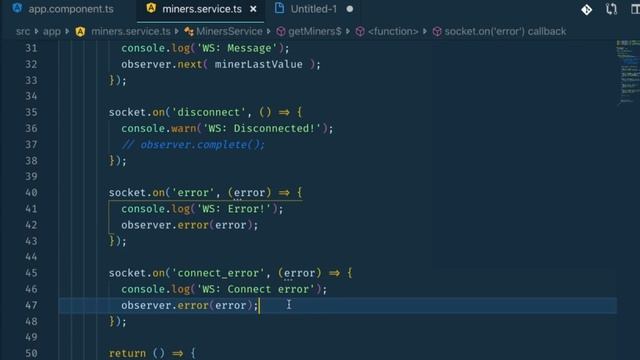
Task: Click the 'return' keyword on line 50
Action: [x=127, y=353]
